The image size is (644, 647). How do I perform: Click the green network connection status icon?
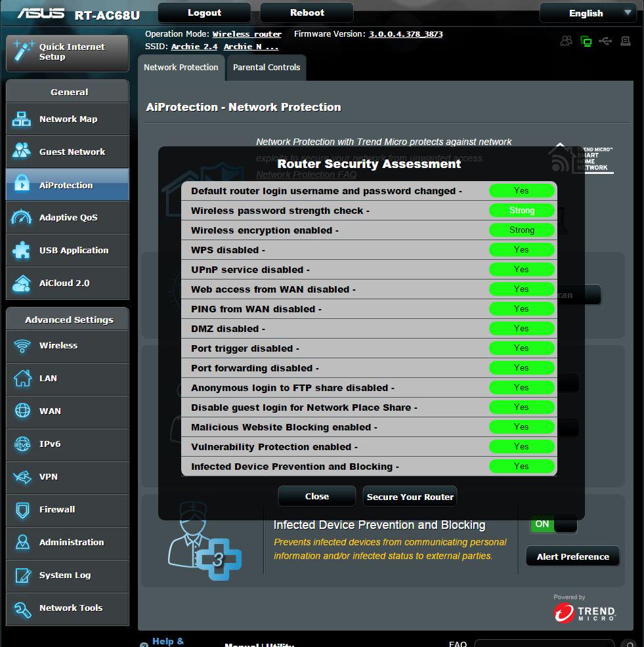586,41
